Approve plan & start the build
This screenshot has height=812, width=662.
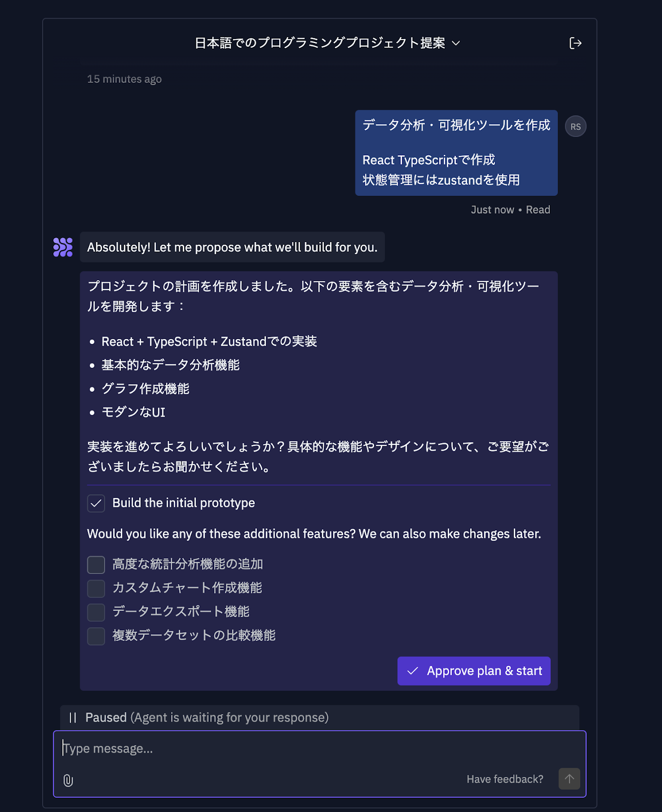coord(474,671)
